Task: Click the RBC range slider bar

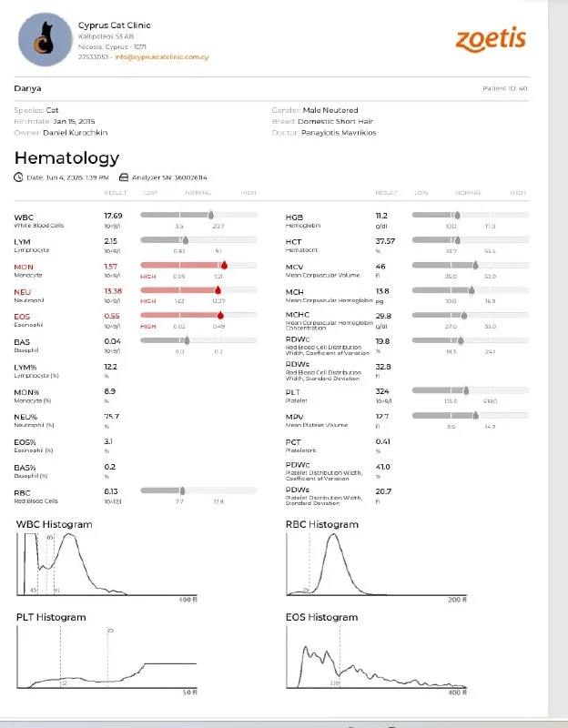Action: coord(198,490)
